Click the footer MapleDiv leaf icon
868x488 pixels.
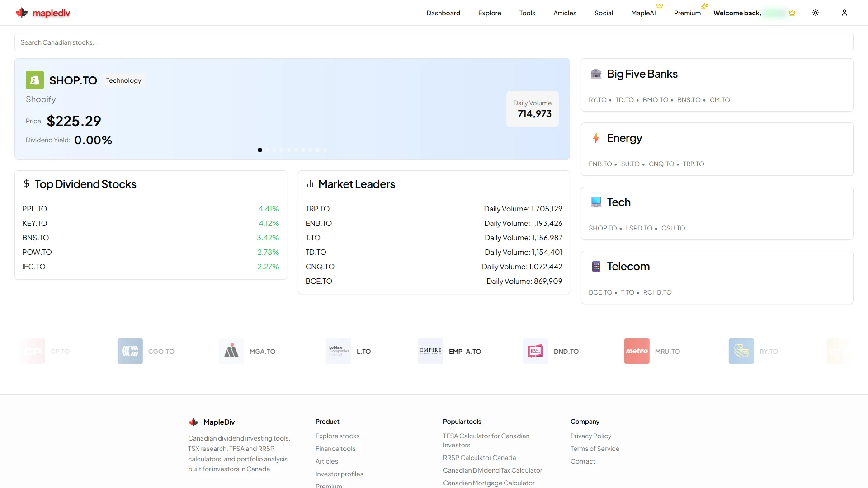pyautogui.click(x=193, y=422)
